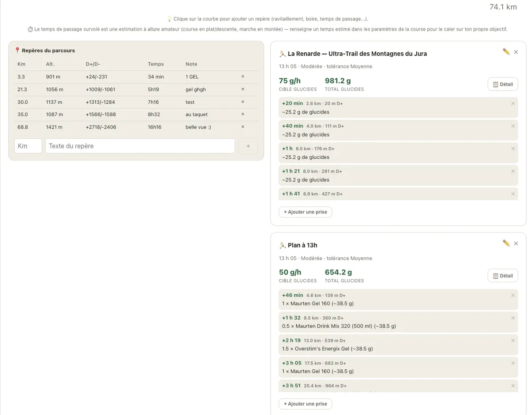Delete the 'belle vue :)' waypoint
The width and height of the screenshot is (532, 415).
click(243, 127)
